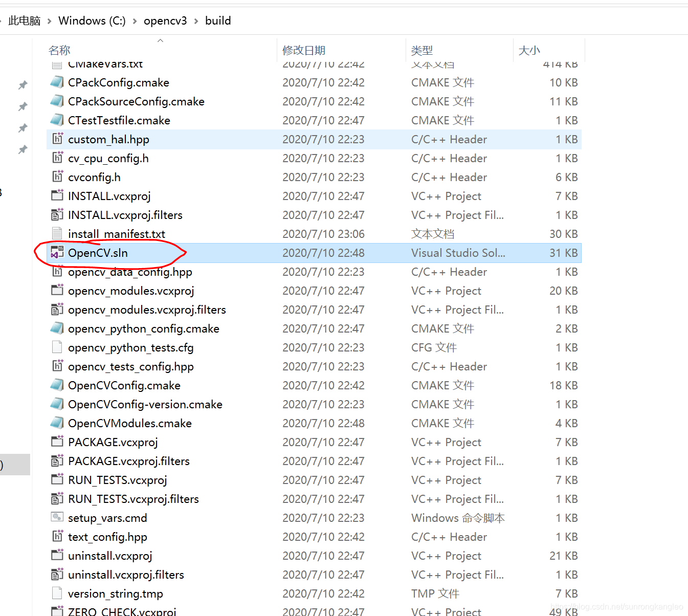Image resolution: width=688 pixels, height=616 pixels.
Task: Click the OpenCV.sln Visual Studio icon
Action: [57, 253]
